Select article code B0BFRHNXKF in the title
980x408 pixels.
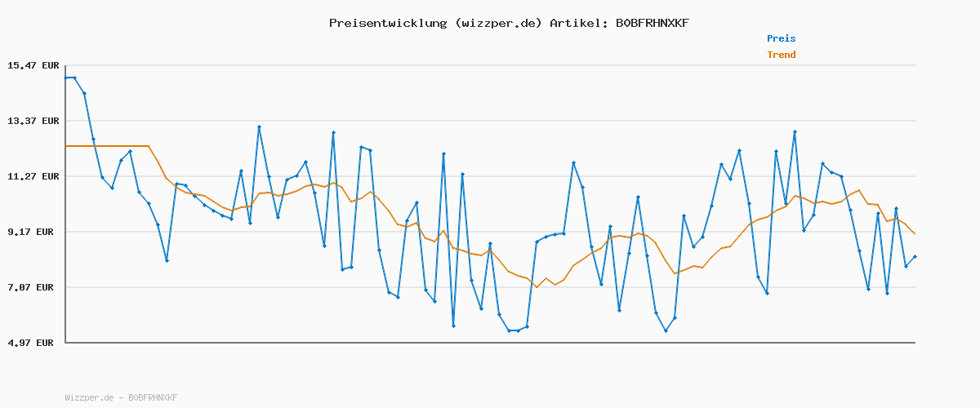click(x=652, y=23)
